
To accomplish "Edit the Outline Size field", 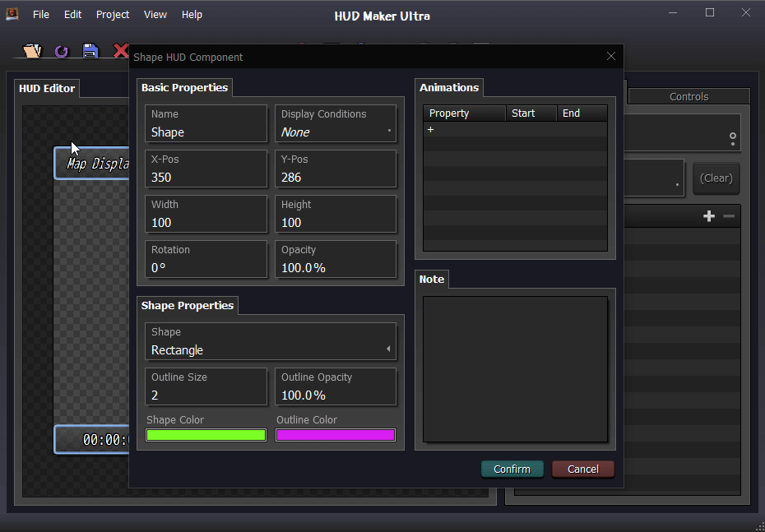I will (206, 386).
